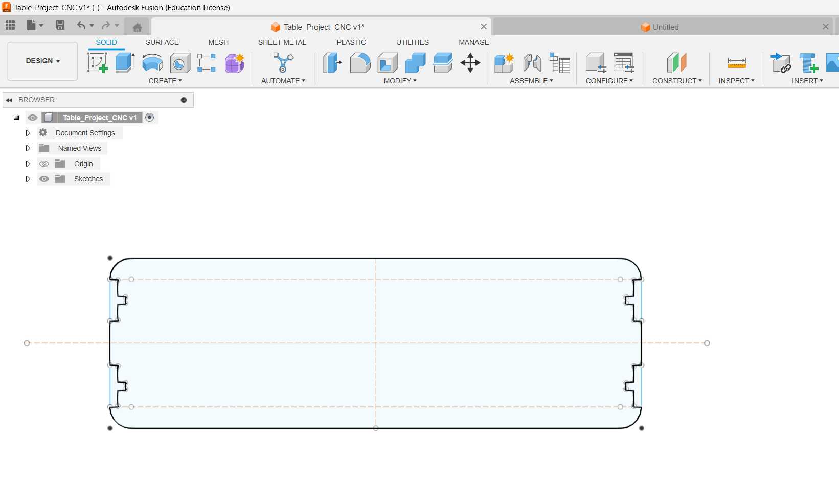The width and height of the screenshot is (839, 504).
Task: Select the Revolve tool
Action: point(152,63)
